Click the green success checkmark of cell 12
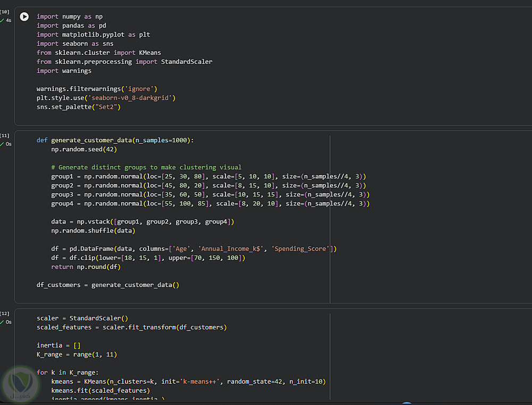Screen dimensions: 532x405 [2, 322]
